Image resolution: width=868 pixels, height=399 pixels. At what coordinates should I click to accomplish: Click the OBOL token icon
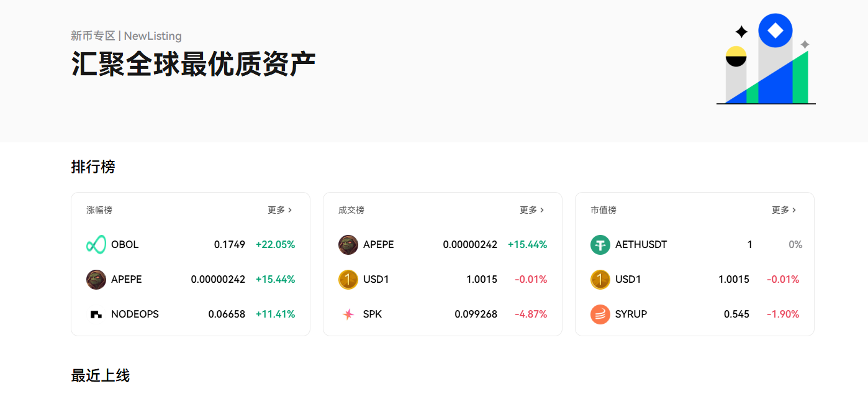tap(96, 245)
